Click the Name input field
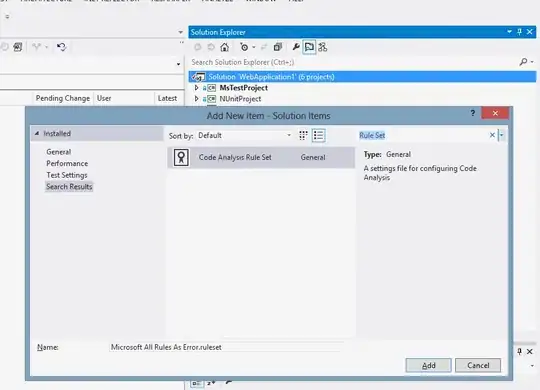The height and width of the screenshot is (390, 540). pos(226,347)
